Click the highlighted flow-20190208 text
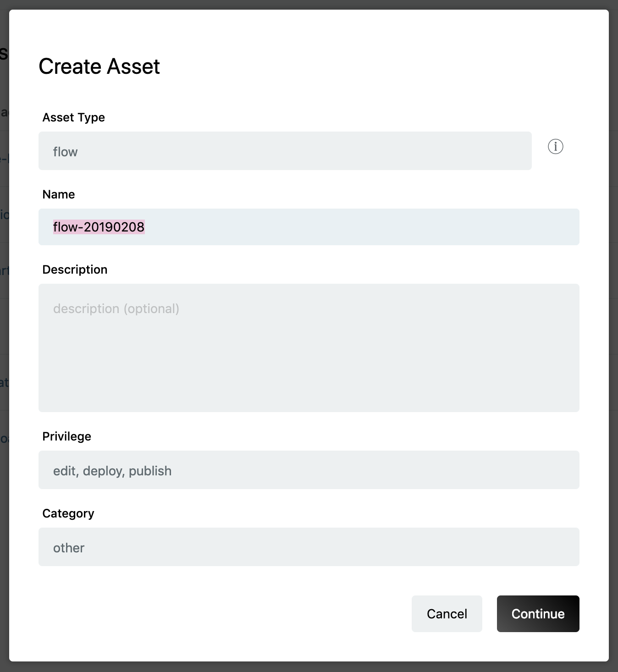 coord(99,227)
